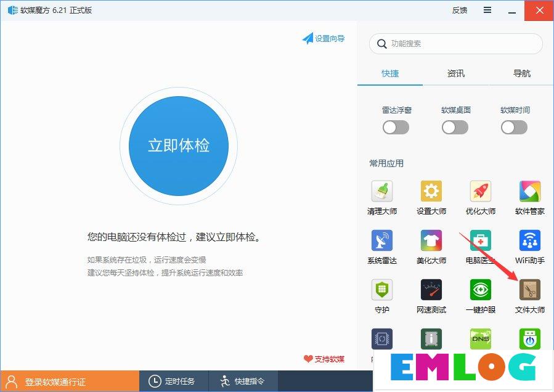This screenshot has height=392, width=554.
Task: Click inside the 功能搜索 search field
Action: point(455,44)
